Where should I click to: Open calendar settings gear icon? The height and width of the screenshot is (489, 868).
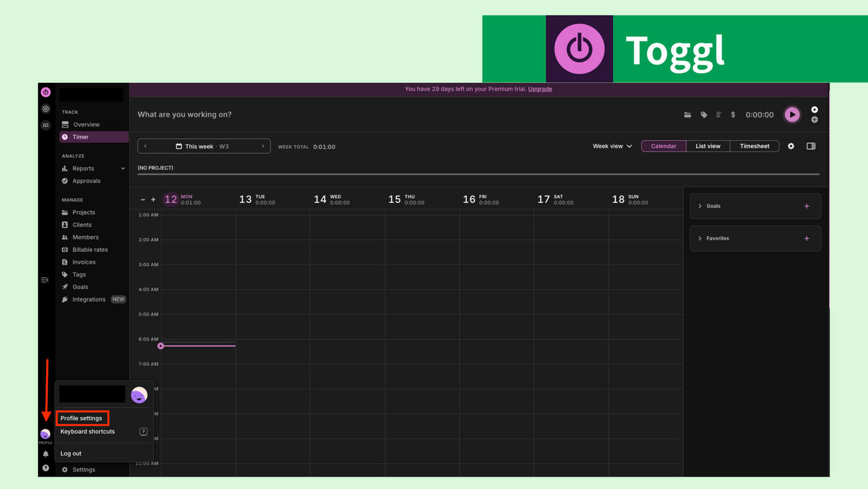tap(791, 146)
